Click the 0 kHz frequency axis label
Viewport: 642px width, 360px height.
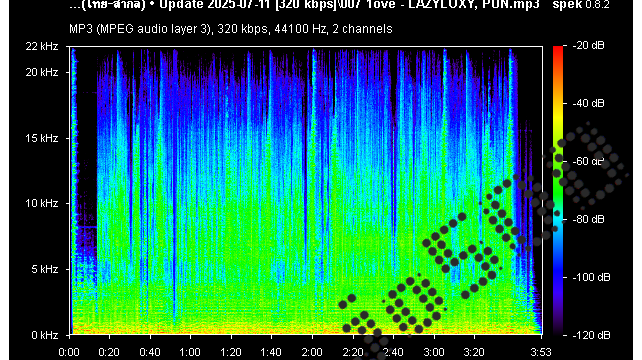(x=45, y=335)
